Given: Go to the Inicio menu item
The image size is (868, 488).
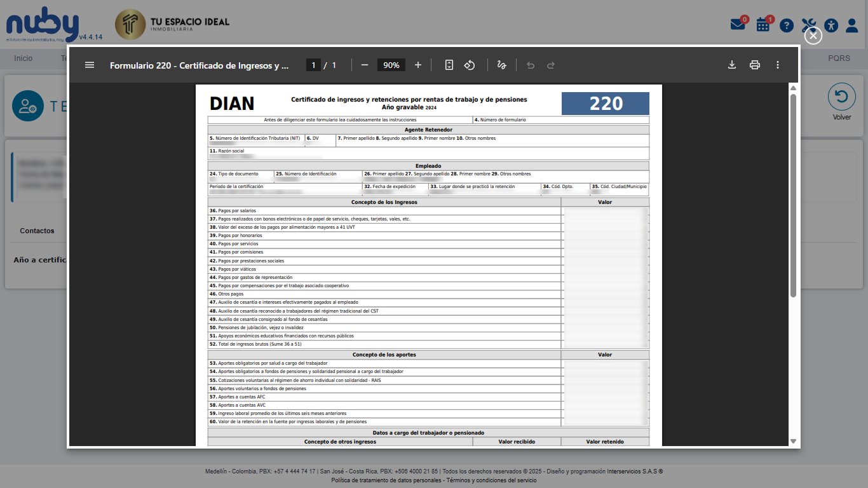Looking at the screenshot, I should [23, 58].
